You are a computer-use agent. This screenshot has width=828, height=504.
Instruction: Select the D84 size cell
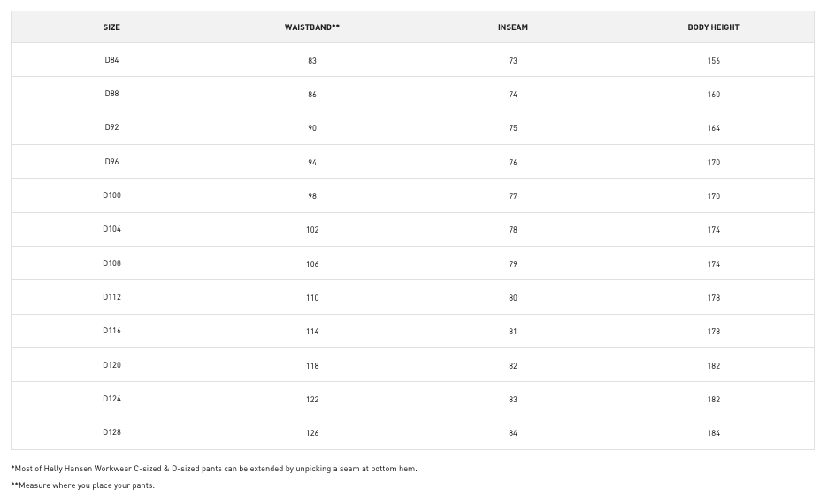coord(111,60)
